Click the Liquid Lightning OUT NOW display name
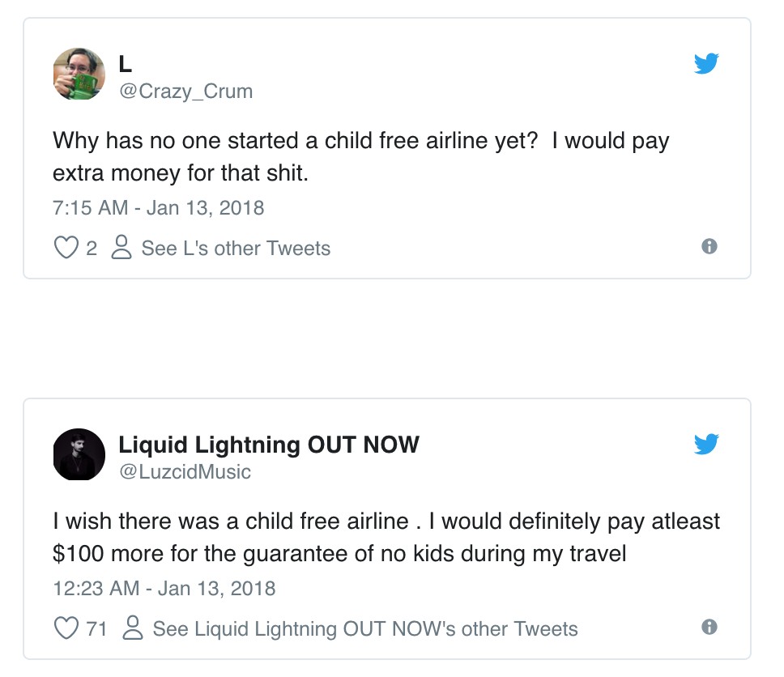 tap(269, 445)
